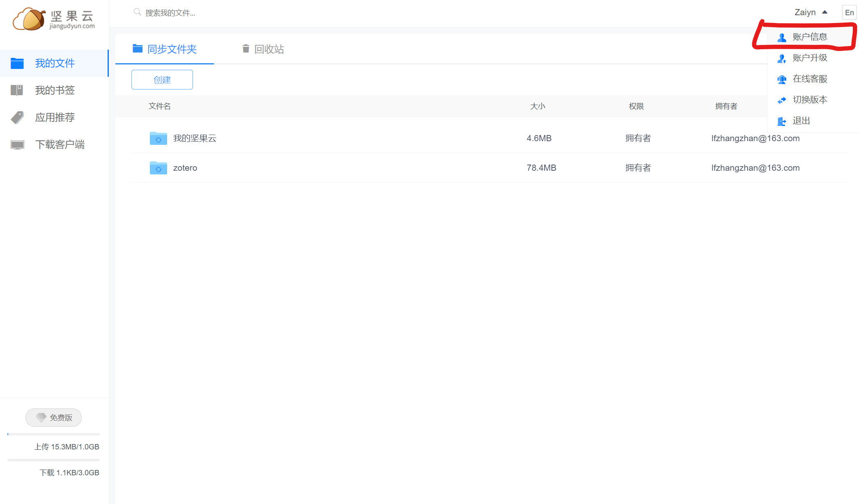Click the 权限 column header

(x=636, y=106)
